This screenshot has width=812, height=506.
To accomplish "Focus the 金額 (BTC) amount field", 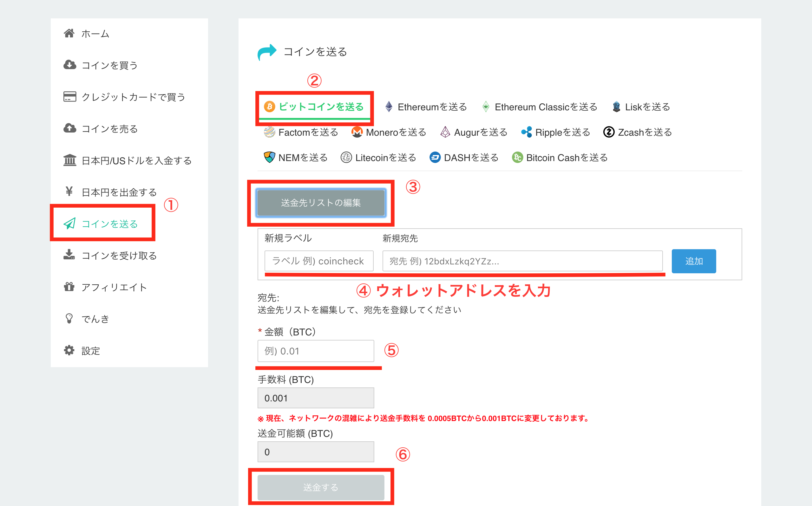I will 316,351.
